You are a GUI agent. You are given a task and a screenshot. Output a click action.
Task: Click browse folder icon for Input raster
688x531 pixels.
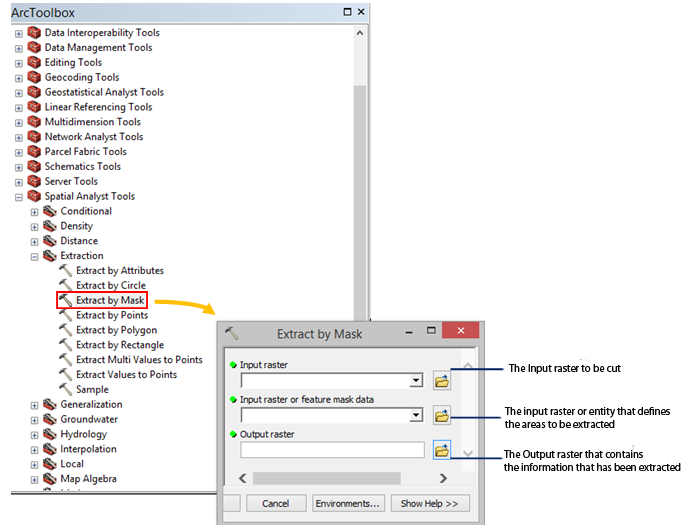pyautogui.click(x=442, y=381)
